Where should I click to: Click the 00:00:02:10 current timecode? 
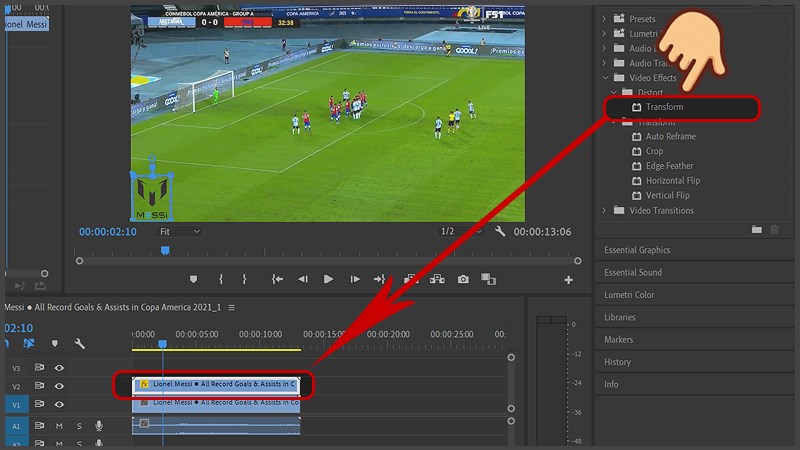[108, 232]
